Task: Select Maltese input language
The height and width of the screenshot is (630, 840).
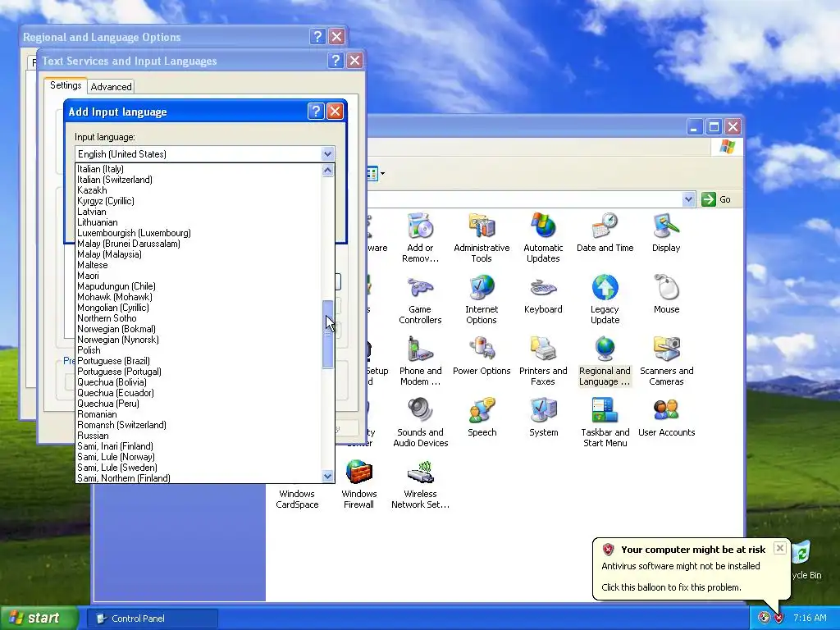Action: [x=199, y=265]
